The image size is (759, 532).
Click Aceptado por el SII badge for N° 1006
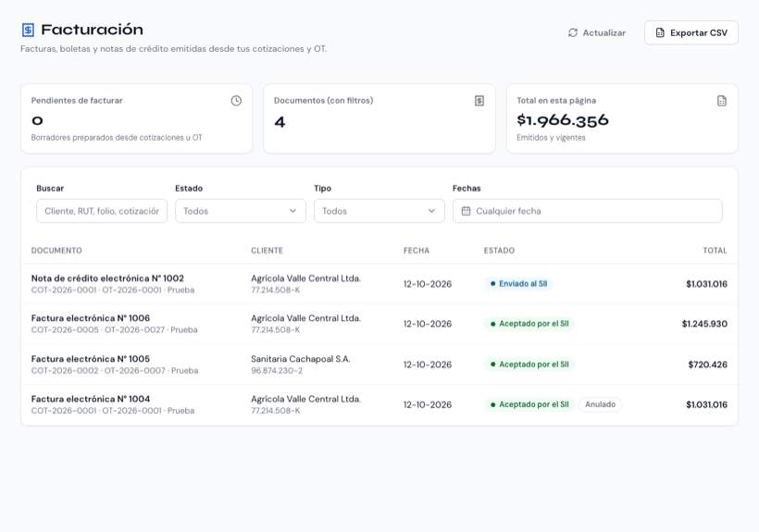point(529,324)
